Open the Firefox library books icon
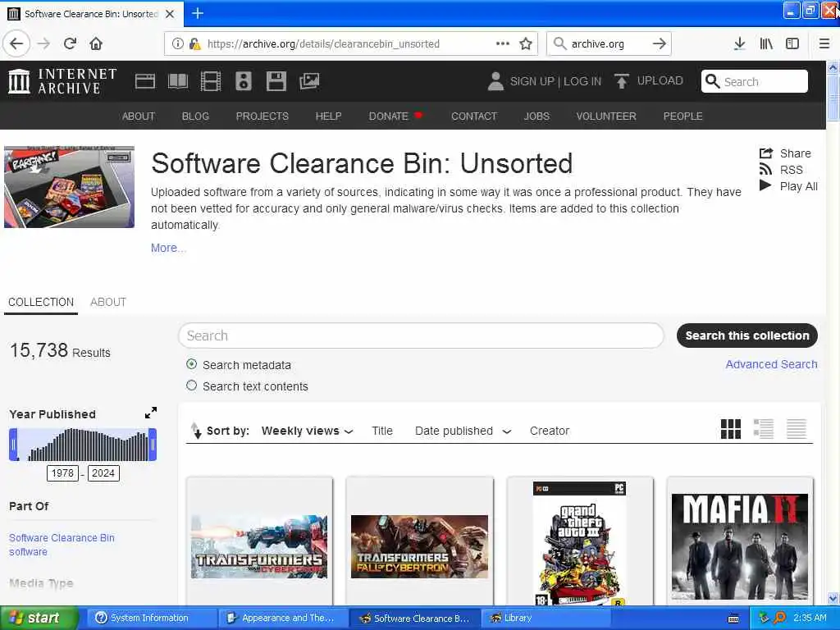The image size is (840, 630). pos(766,43)
